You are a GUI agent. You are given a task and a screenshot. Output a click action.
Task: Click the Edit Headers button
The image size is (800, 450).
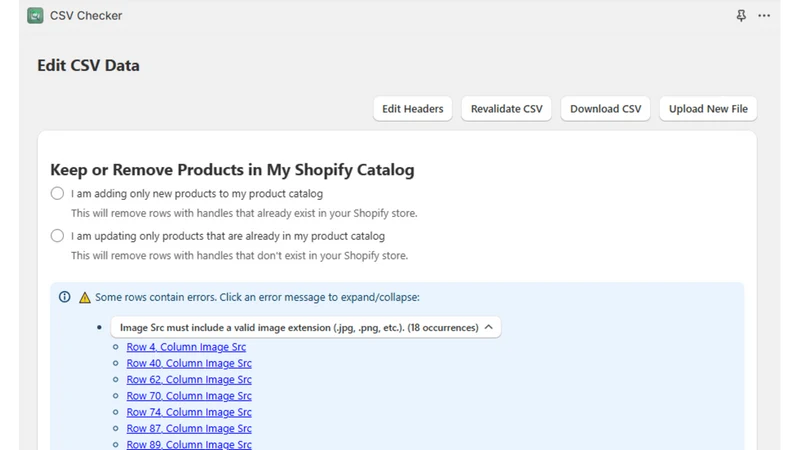click(x=412, y=109)
